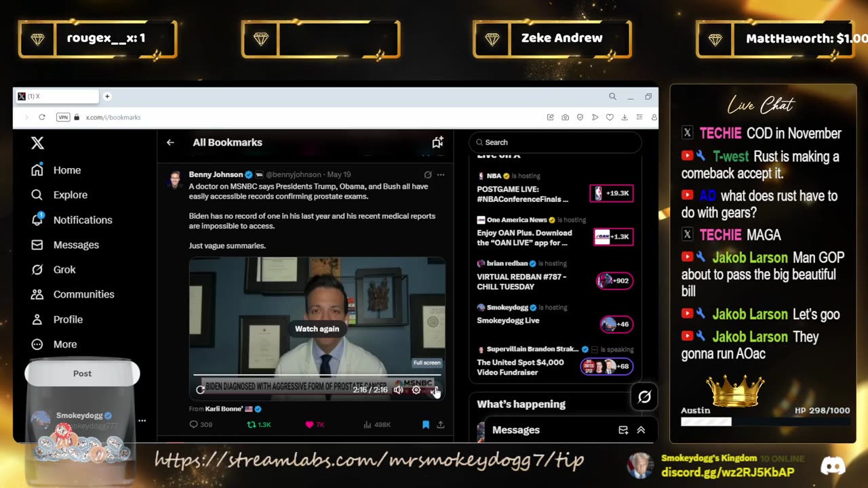This screenshot has width=868, height=488.
Task: Open browser tab search magnifier
Action: click(x=612, y=96)
